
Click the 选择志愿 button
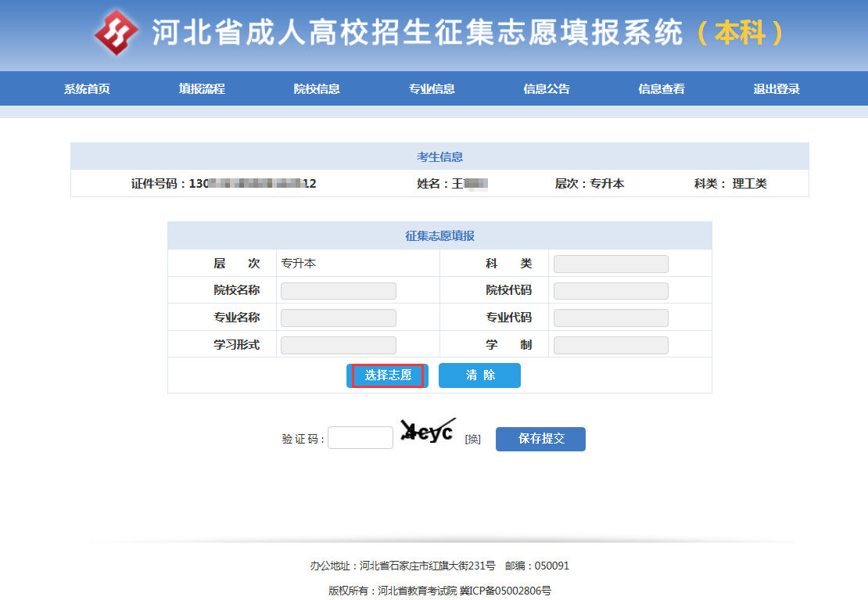tap(388, 375)
